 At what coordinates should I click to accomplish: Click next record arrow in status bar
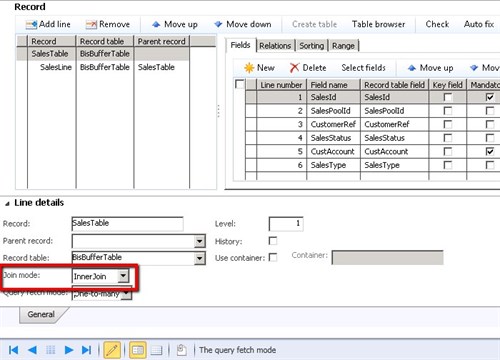69,350
